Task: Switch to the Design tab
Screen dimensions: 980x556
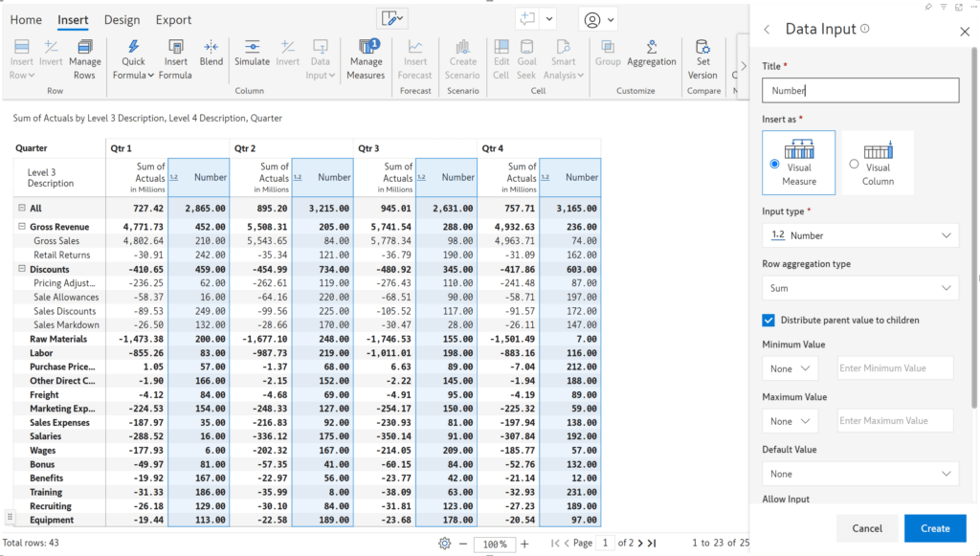Action: pos(124,19)
